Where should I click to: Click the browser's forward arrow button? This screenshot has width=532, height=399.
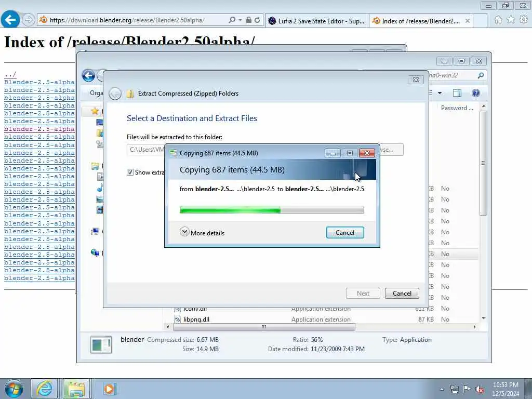coord(29,20)
